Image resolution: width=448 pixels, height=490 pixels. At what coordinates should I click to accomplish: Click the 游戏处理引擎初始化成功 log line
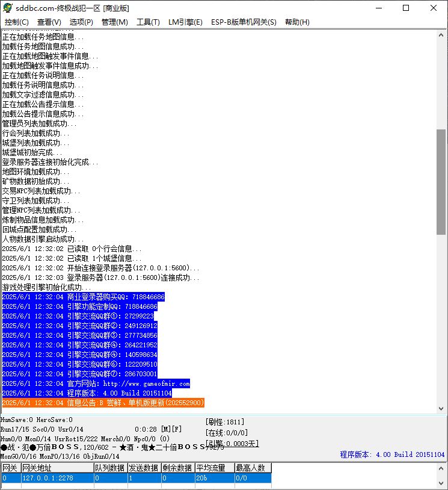click(46, 287)
